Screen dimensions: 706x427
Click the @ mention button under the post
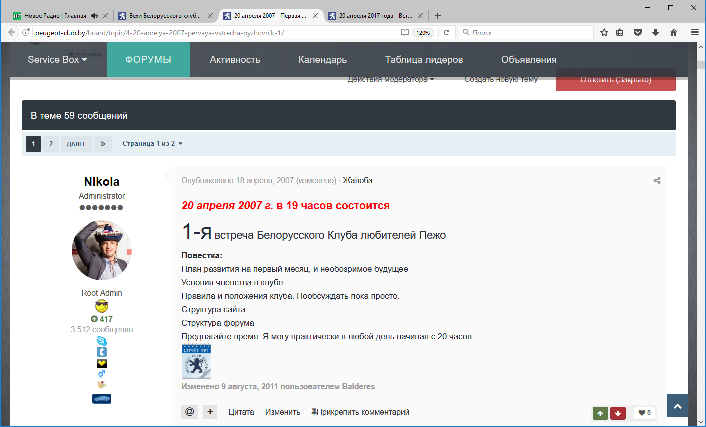(190, 412)
